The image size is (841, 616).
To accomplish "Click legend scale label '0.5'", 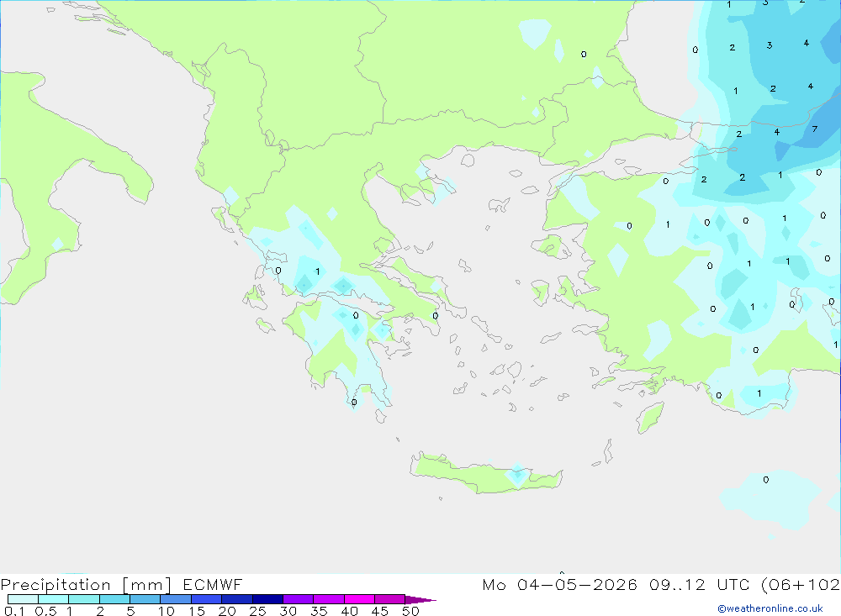I will pos(45,611).
